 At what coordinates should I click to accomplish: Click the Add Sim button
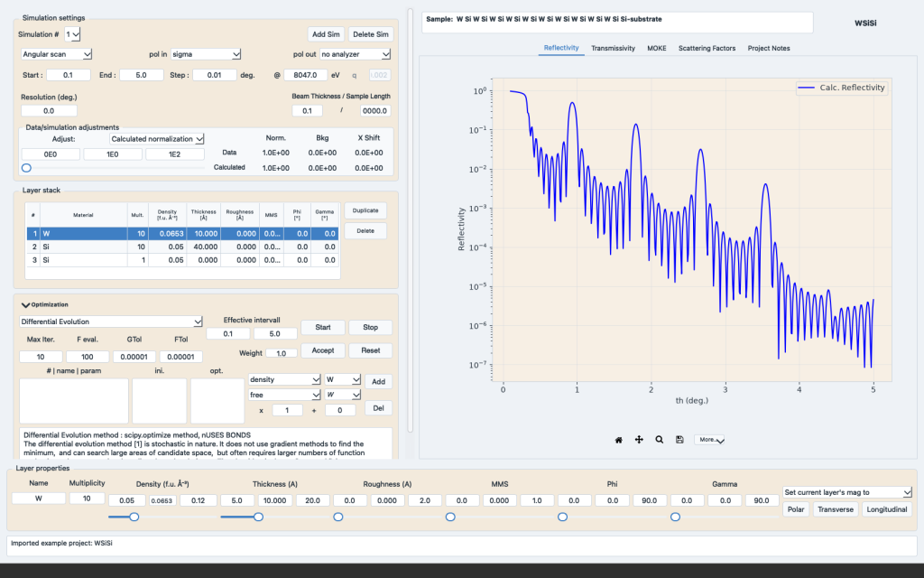tap(326, 34)
